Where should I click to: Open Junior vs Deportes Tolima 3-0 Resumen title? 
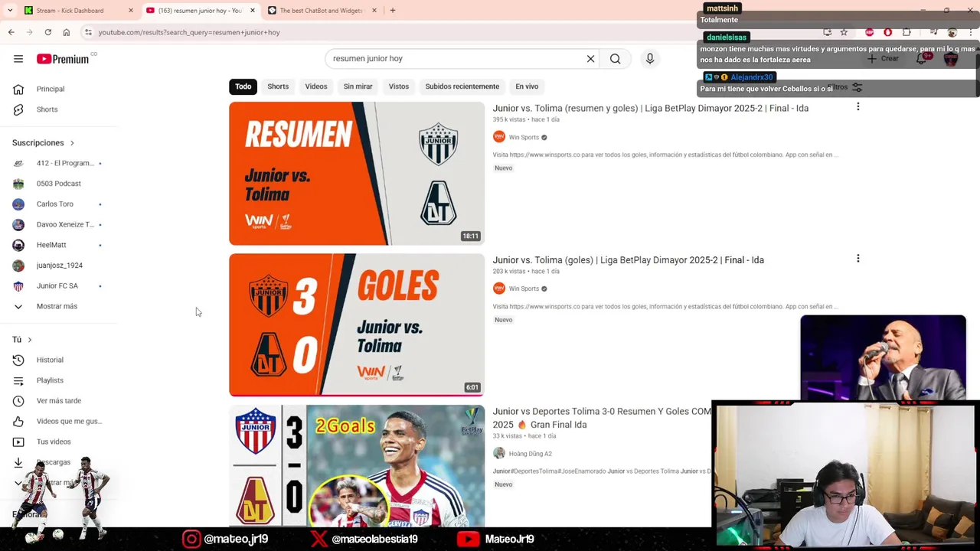pos(602,418)
